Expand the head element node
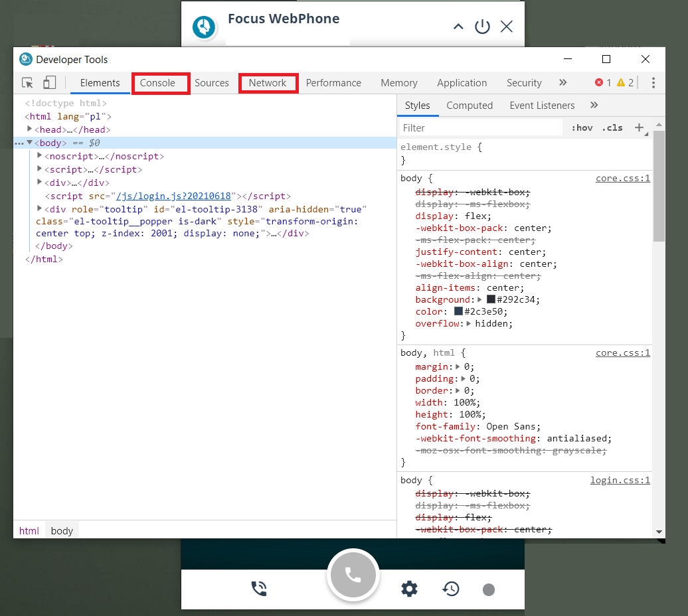 pos(30,129)
